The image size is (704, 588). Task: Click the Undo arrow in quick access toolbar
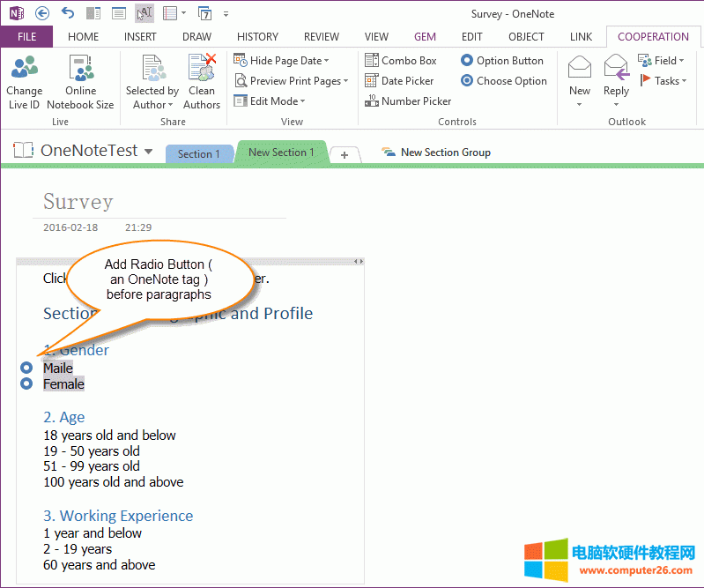click(68, 13)
